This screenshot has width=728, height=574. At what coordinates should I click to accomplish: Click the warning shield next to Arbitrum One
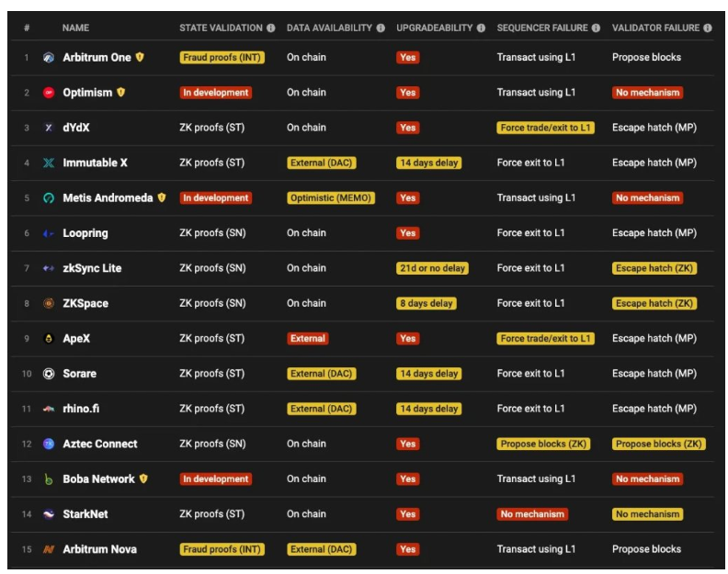[140, 57]
